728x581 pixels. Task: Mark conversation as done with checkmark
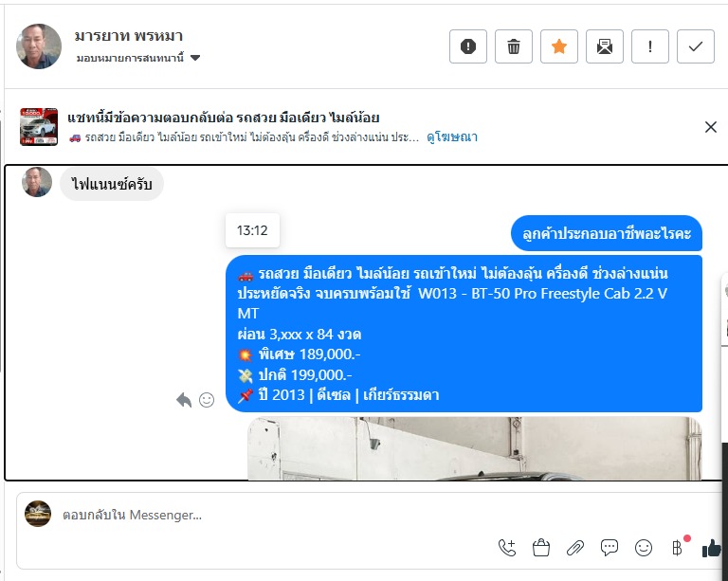click(x=696, y=46)
